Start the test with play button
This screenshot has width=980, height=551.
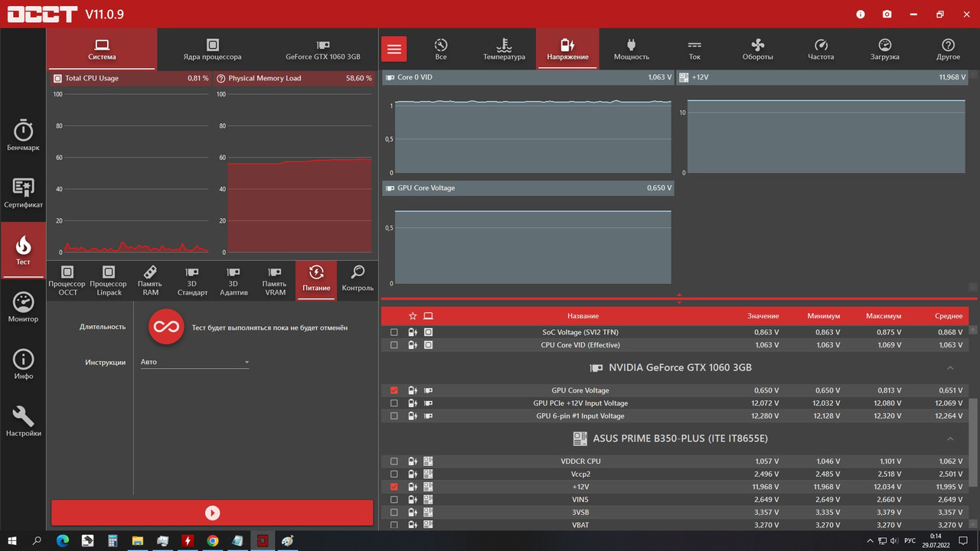212,513
